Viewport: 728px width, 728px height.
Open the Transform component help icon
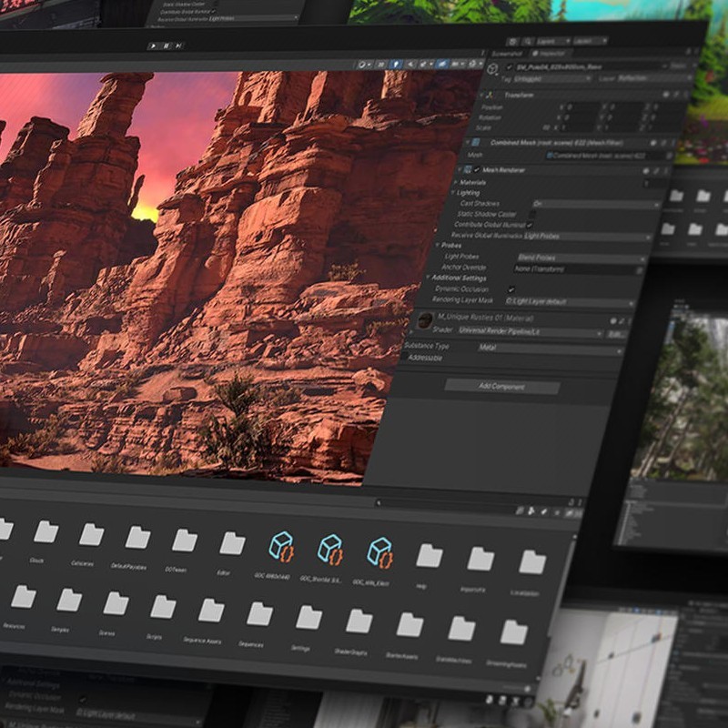point(666,95)
